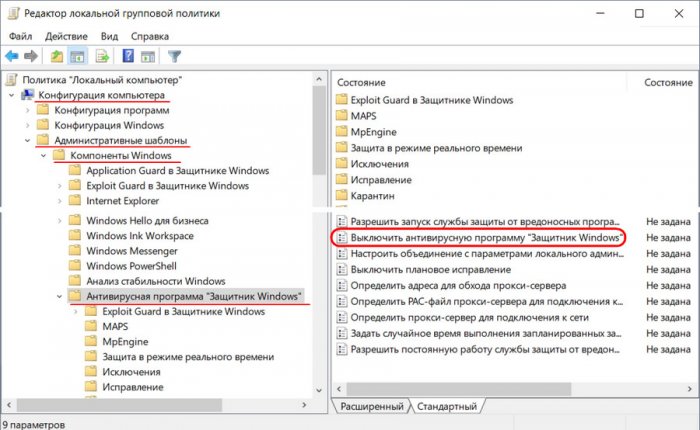Toggle the Show/Hide console tree icon
This screenshot has height=430, width=700.
77,56
